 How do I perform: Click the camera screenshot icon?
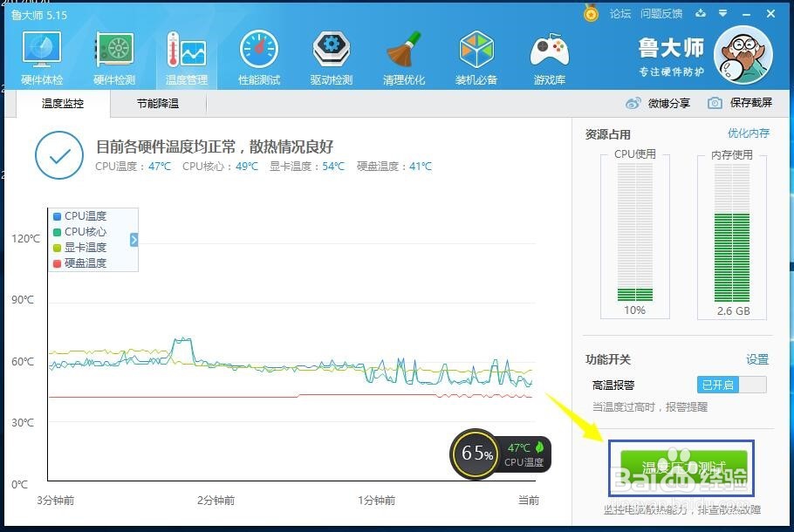click(x=715, y=103)
